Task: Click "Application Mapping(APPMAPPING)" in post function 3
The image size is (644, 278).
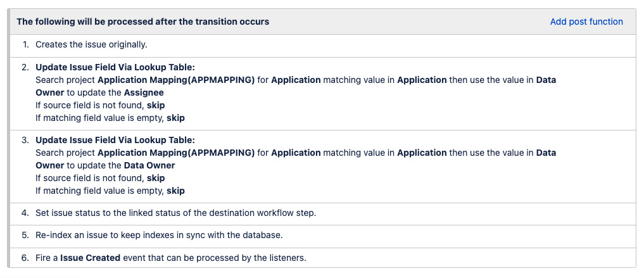Action: 176,153
